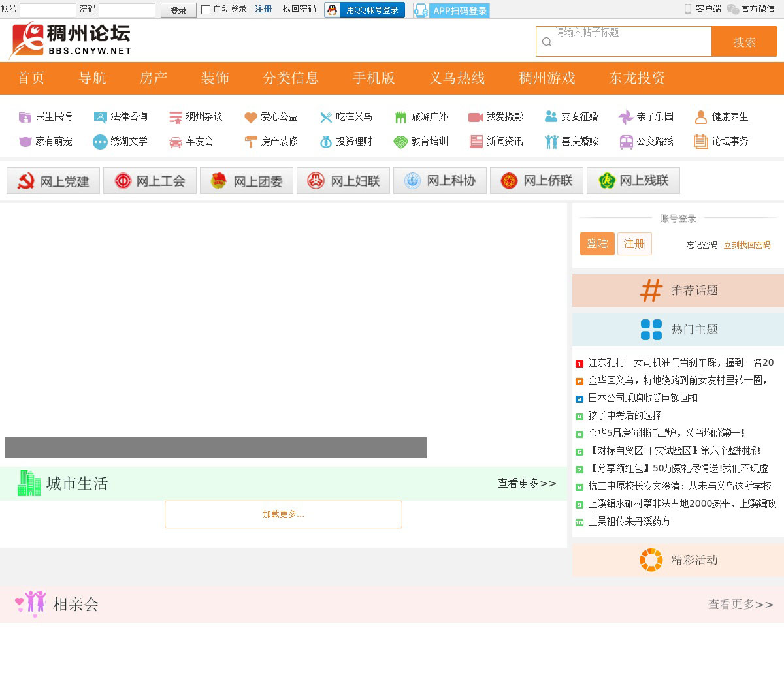Screen dimensions: 784x694
Task: Open the 网上党建 party emblem icon
Action: 26,181
